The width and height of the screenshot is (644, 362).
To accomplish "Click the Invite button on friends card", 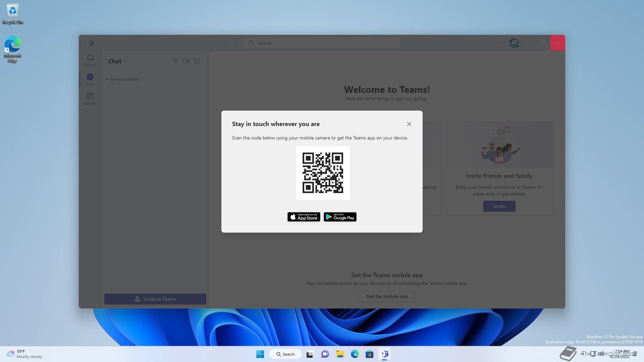I will pyautogui.click(x=499, y=206).
